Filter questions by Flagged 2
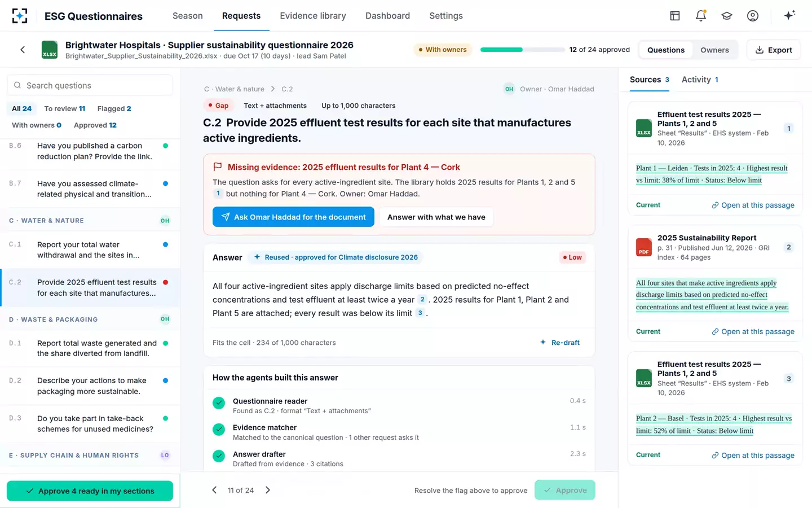812x508 pixels. pos(114,108)
